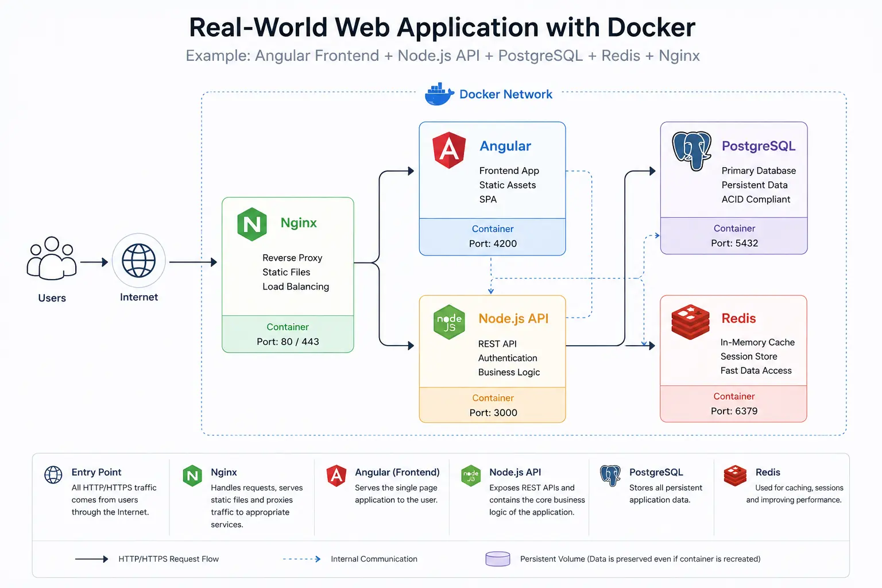Viewport: 882px width, 588px height.
Task: Click the Angular (Frontend) icon in the legend
Action: pyautogui.click(x=336, y=475)
